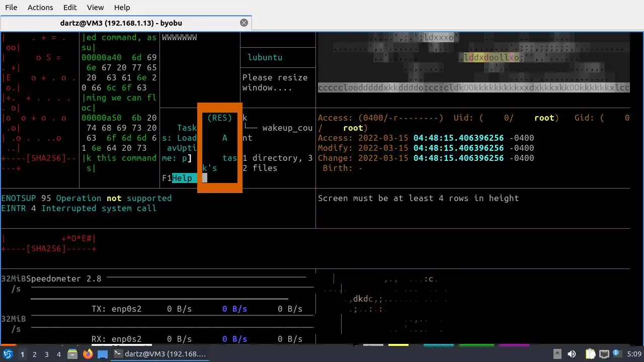Open the View menu
This screenshot has height=362, width=644.
point(95,8)
